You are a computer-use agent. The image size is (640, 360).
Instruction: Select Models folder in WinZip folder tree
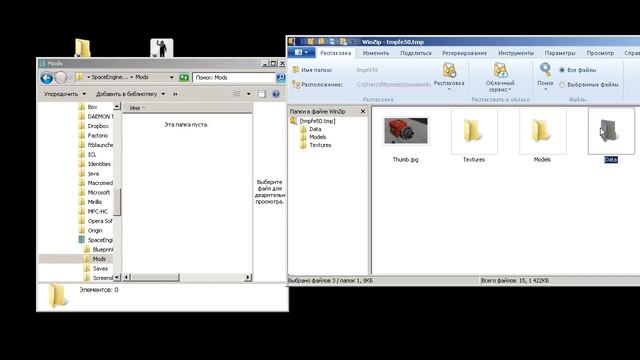point(313,137)
